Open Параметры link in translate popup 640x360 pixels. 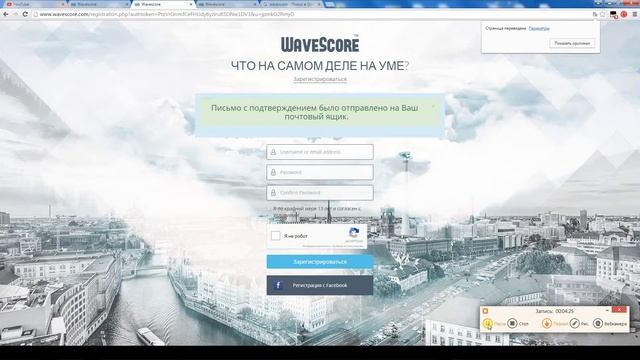[x=539, y=29]
